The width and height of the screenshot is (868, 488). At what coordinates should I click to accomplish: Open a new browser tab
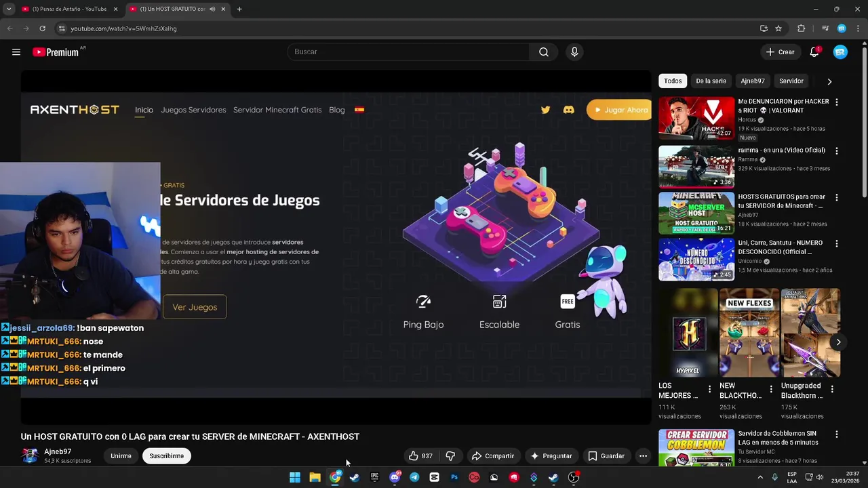[239, 9]
